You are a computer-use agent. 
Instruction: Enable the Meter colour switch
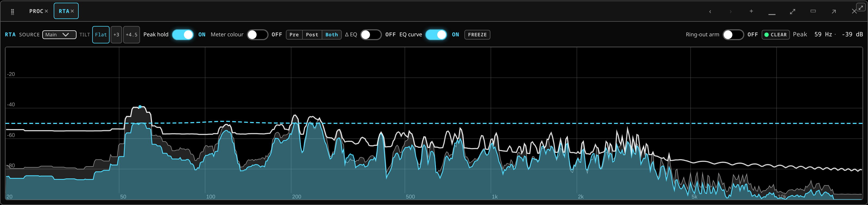[x=257, y=35]
